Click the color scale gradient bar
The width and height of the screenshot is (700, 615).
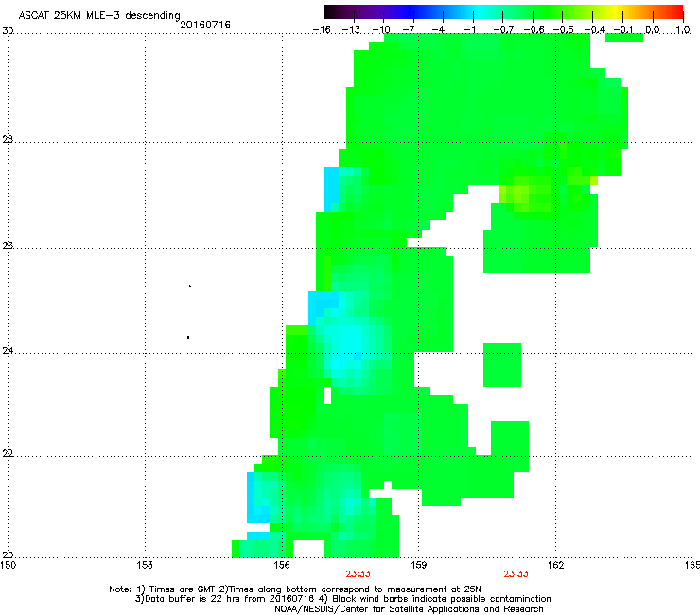click(503, 11)
